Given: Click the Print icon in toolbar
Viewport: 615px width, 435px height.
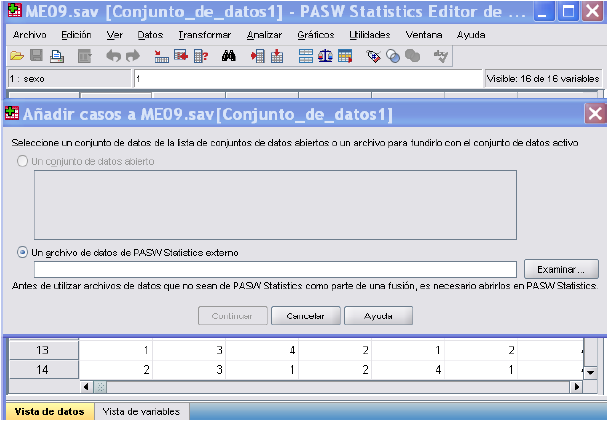Looking at the screenshot, I should click(x=57, y=56).
